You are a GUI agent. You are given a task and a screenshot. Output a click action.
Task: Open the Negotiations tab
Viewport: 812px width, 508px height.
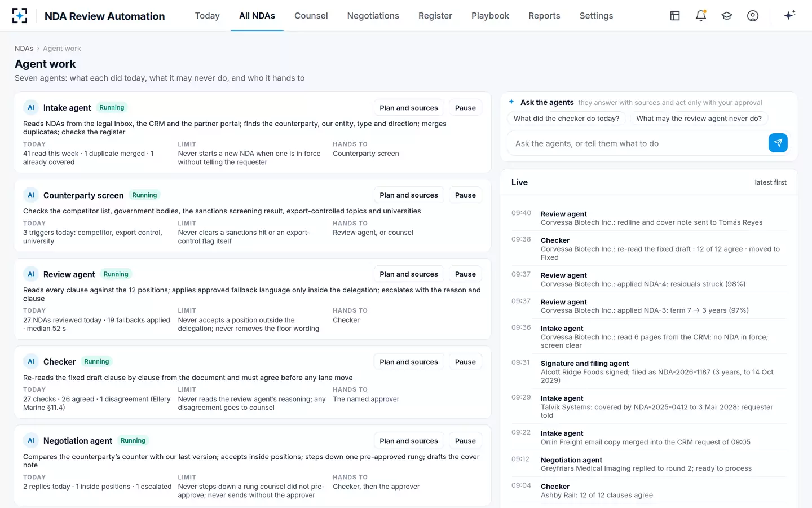tap(373, 16)
